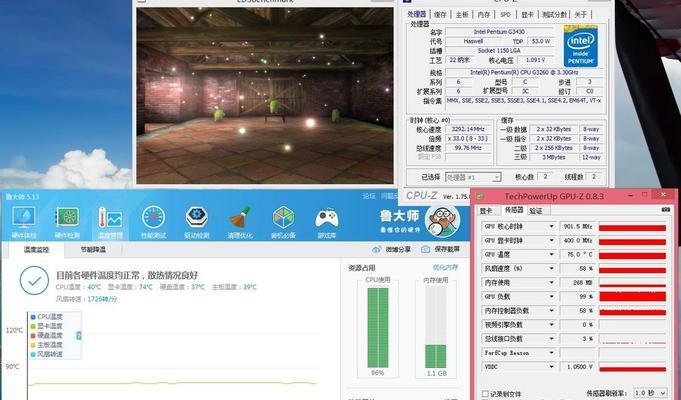Toggle CPU温度 legend entry
Image resolution: width=681 pixels, height=400 pixels.
pos(47,317)
